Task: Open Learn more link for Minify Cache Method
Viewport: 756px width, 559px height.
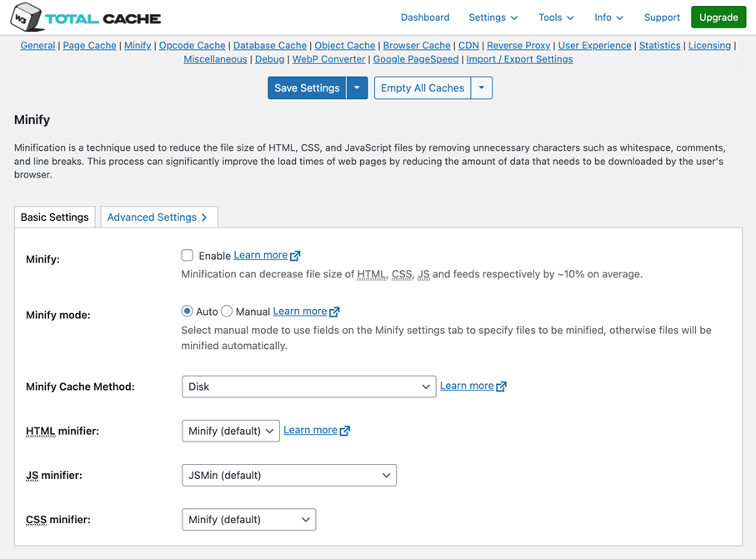Action: [467, 386]
